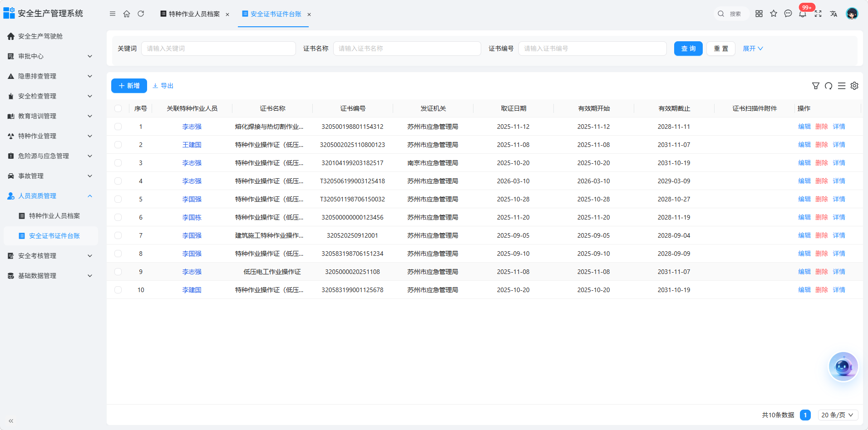This screenshot has width=868, height=430.
Task: Click the table filter funnel icon
Action: [x=816, y=86]
